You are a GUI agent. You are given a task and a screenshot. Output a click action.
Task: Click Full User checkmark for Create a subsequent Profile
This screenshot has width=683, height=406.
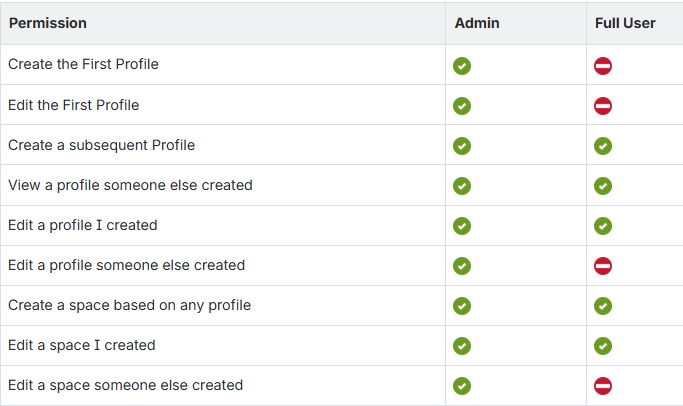click(x=602, y=146)
